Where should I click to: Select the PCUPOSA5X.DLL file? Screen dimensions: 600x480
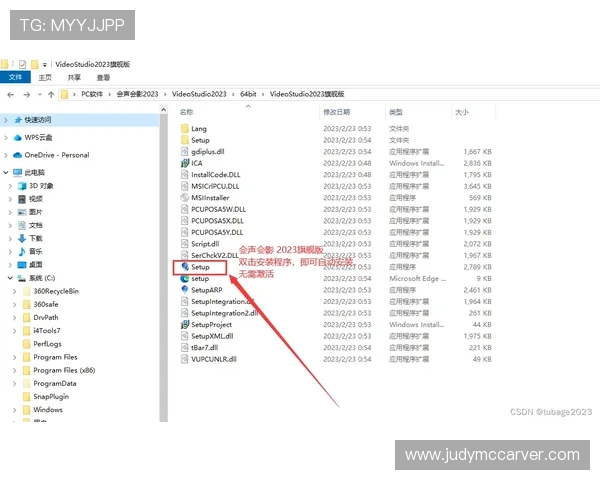coord(217,220)
